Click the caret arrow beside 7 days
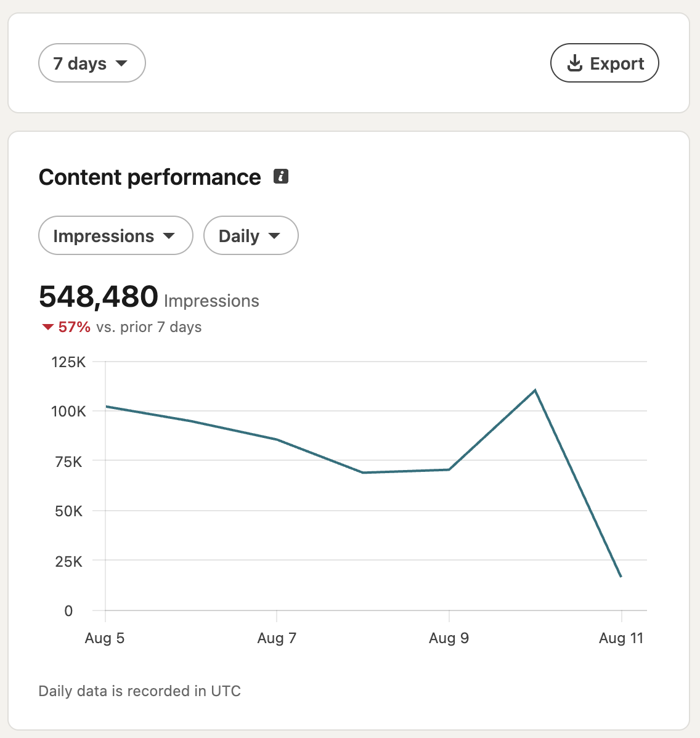 click(121, 63)
